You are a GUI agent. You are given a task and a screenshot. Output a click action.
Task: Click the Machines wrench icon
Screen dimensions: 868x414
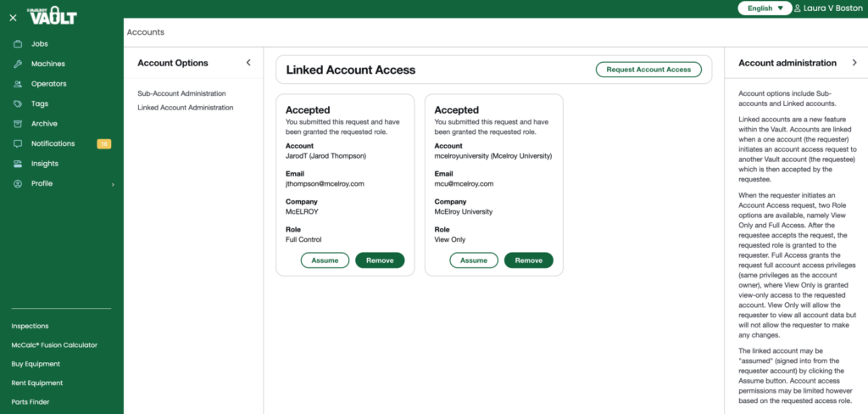tap(18, 64)
